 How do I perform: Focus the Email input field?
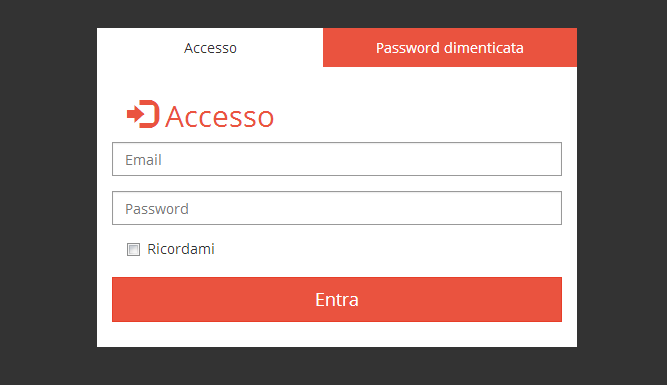point(337,159)
